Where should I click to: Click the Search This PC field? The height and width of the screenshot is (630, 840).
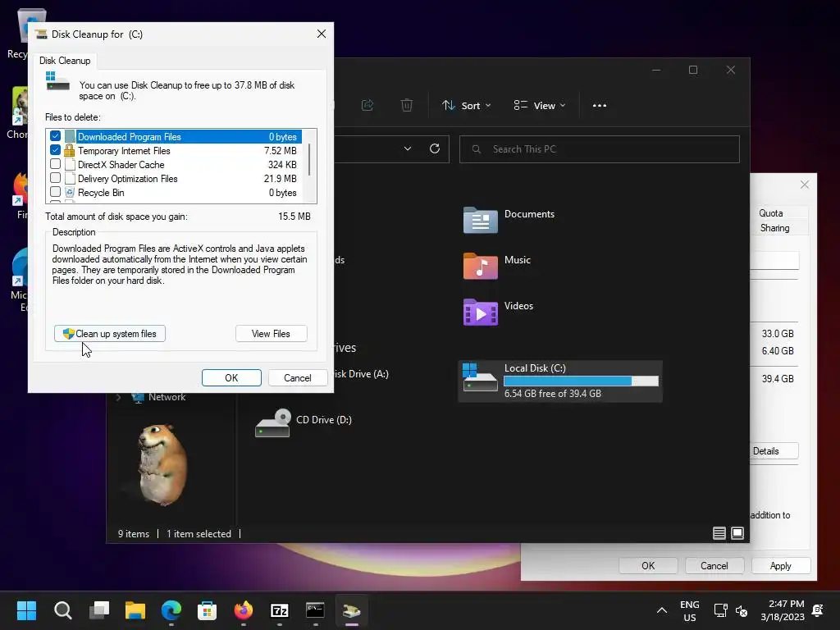point(600,149)
